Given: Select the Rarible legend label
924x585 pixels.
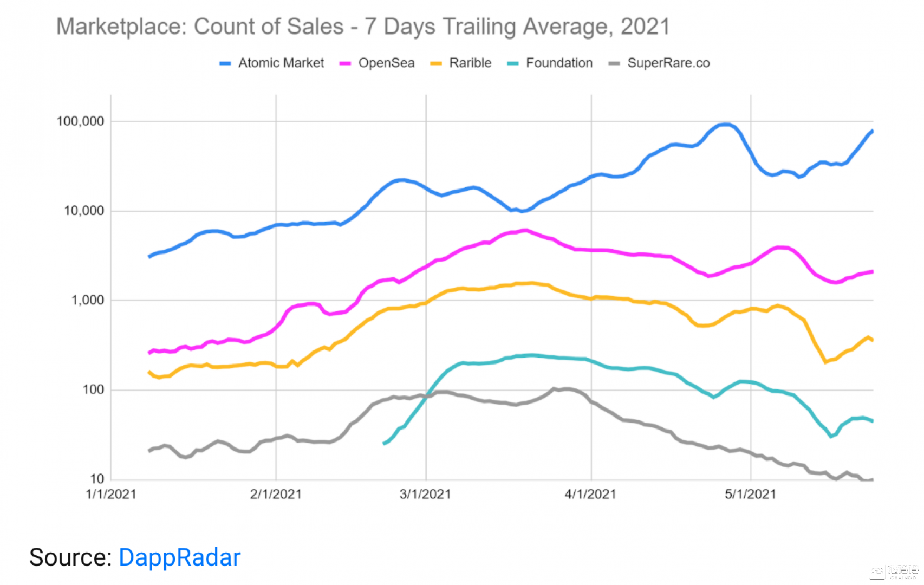Looking at the screenshot, I should [470, 63].
